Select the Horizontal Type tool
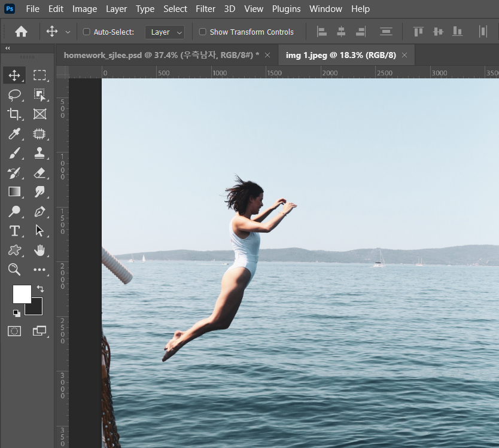This screenshot has width=499, height=448. [14, 231]
